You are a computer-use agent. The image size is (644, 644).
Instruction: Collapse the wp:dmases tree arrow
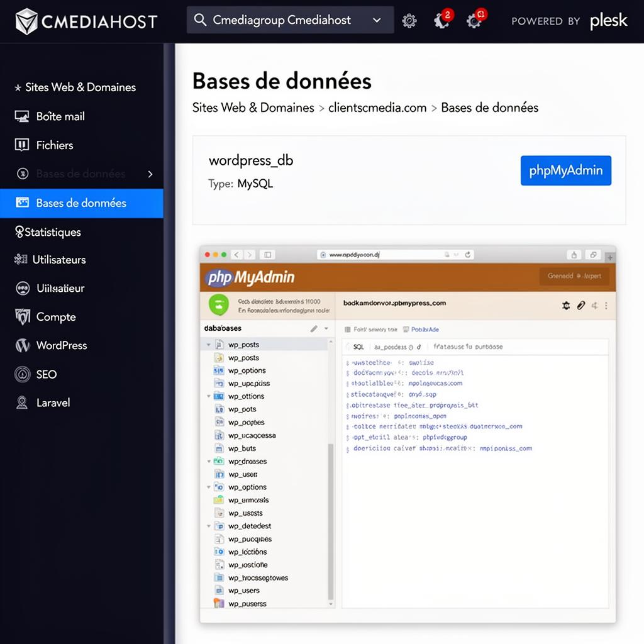209,461
